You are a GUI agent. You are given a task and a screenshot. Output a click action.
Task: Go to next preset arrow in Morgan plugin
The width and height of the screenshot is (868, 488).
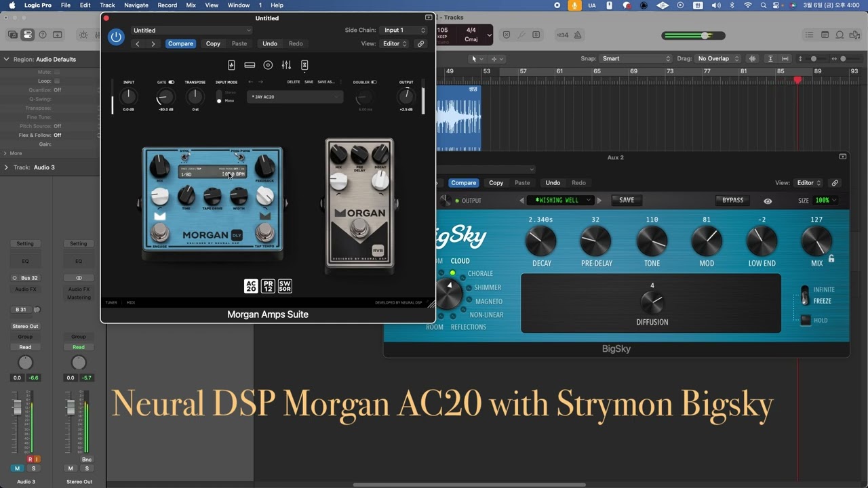click(260, 82)
